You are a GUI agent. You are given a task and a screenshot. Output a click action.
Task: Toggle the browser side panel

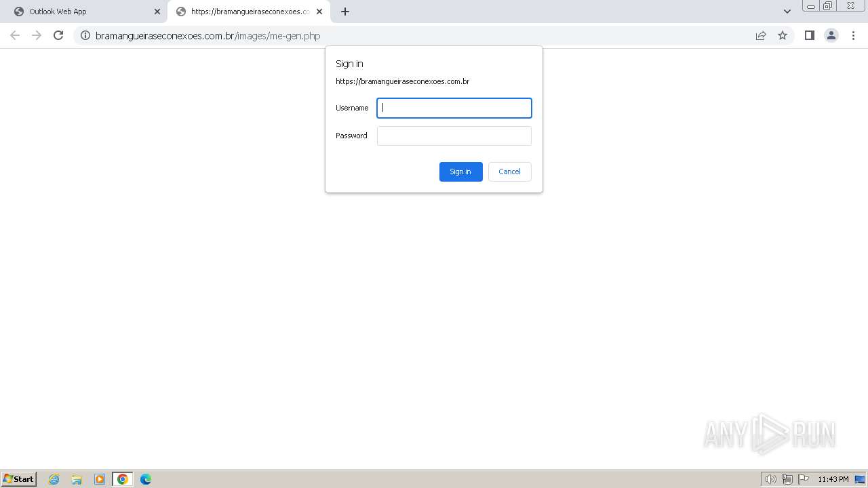809,35
